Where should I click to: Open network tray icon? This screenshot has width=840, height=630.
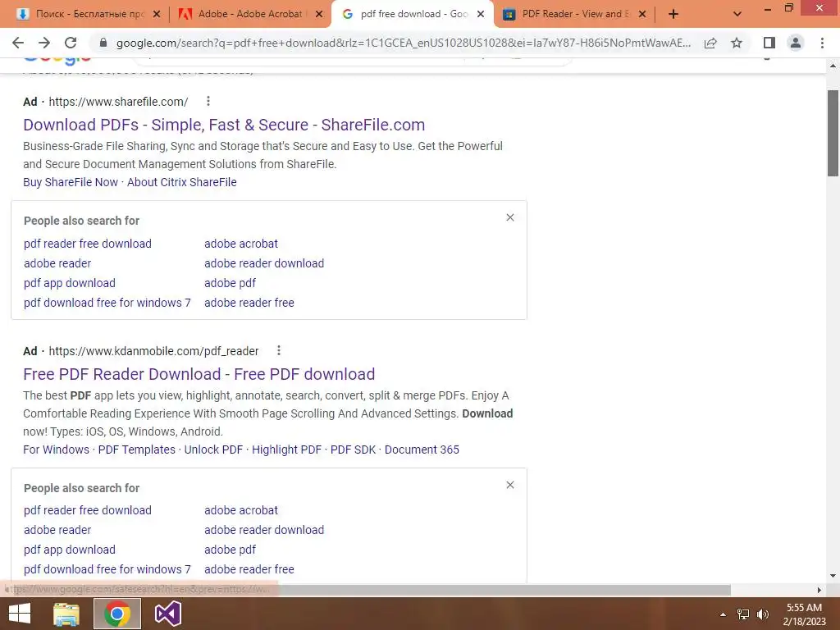tap(743, 614)
